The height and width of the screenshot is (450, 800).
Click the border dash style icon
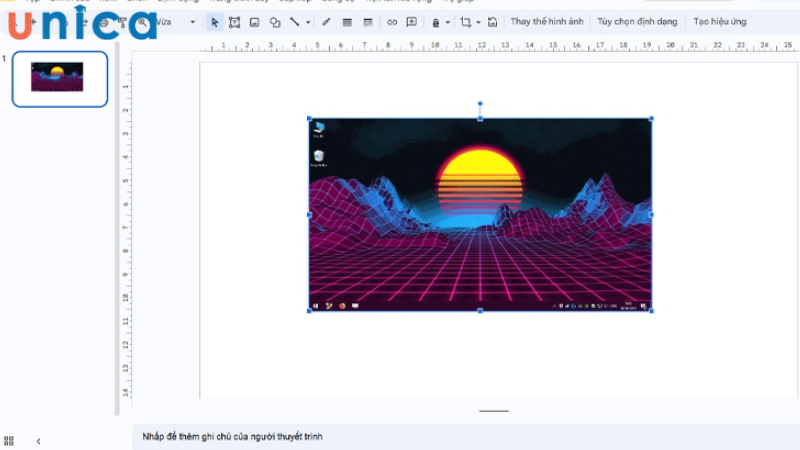pos(368,22)
